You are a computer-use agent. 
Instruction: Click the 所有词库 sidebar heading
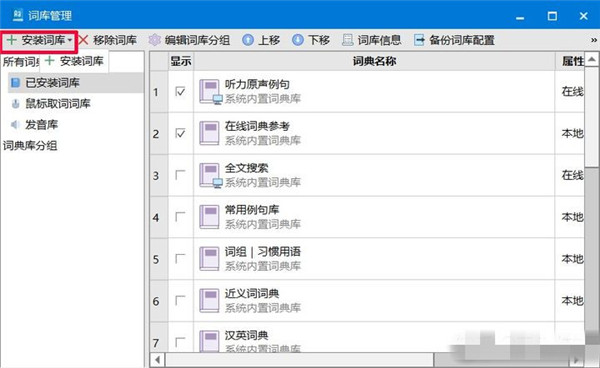click(x=21, y=62)
